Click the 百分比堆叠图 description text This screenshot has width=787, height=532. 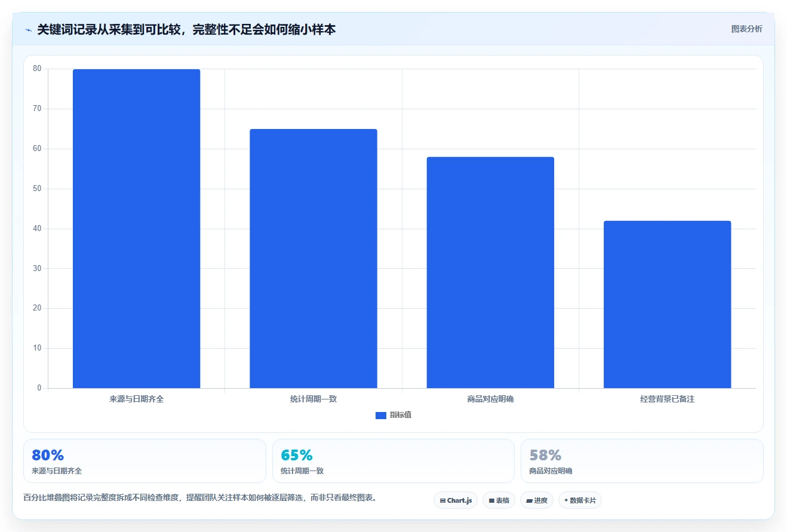pos(201,497)
